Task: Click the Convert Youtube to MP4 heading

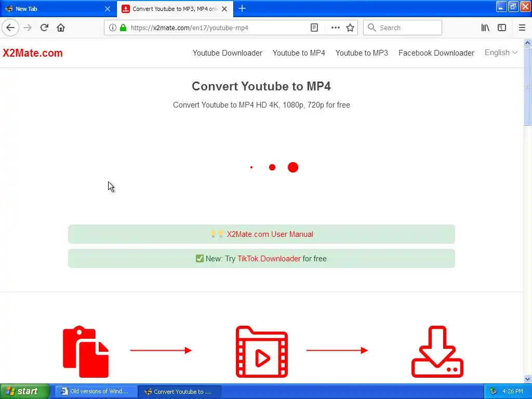Action: click(261, 86)
